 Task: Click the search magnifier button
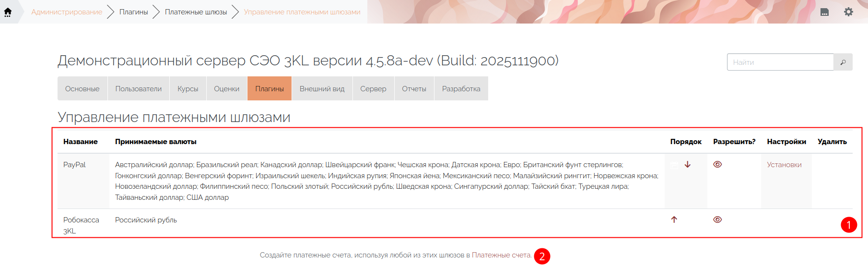click(843, 62)
